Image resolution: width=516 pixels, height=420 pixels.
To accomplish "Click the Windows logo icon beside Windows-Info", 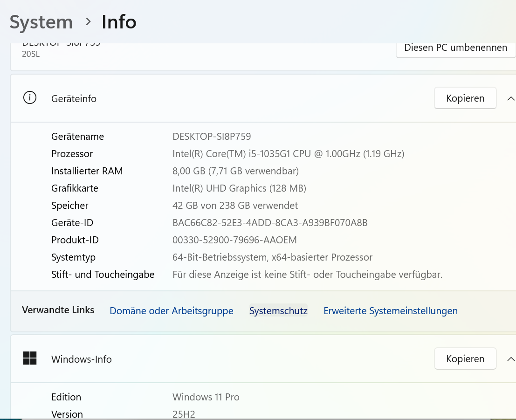I will click(x=30, y=358).
